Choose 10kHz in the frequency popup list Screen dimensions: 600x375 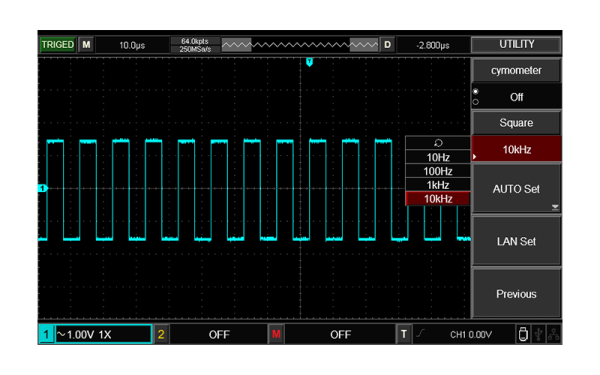pyautogui.click(x=438, y=199)
